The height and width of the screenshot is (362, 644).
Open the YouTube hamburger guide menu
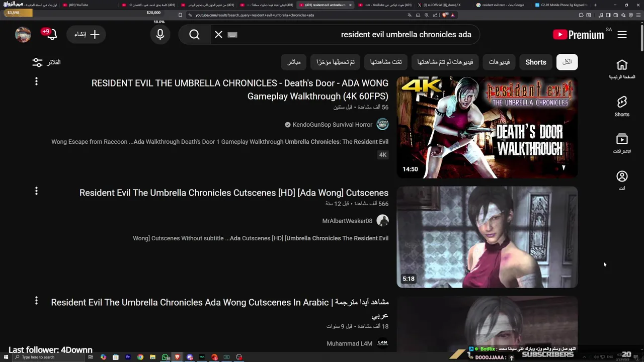622,35
